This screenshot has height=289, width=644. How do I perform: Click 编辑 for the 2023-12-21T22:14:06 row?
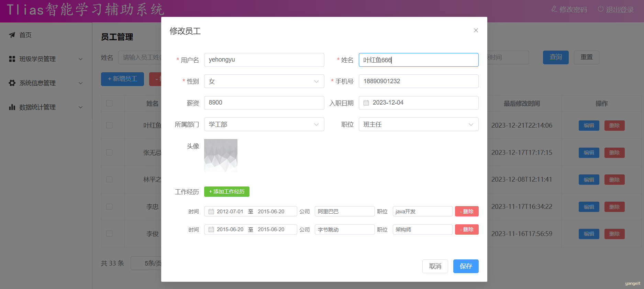589,126
